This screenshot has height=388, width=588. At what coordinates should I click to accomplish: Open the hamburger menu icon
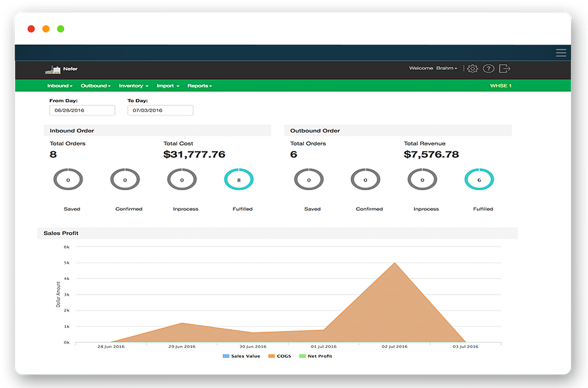[561, 53]
